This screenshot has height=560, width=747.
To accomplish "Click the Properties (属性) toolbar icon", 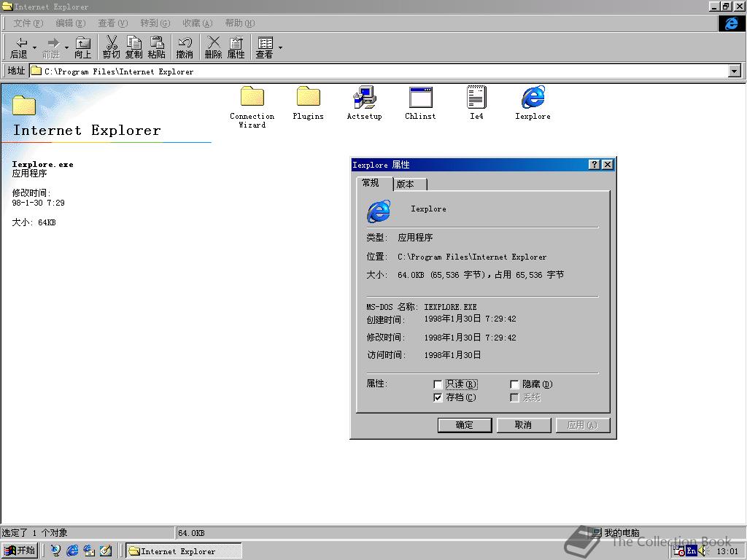I will [236, 47].
